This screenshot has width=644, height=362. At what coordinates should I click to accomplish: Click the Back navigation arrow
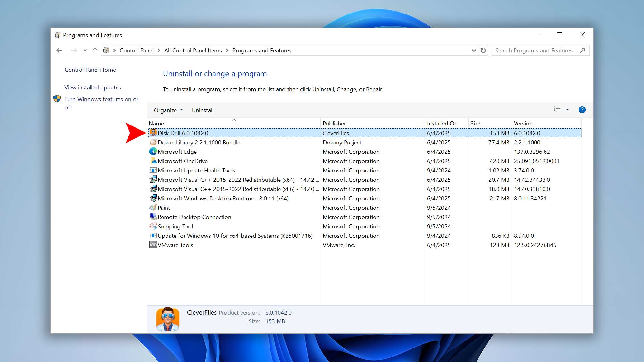(x=59, y=50)
